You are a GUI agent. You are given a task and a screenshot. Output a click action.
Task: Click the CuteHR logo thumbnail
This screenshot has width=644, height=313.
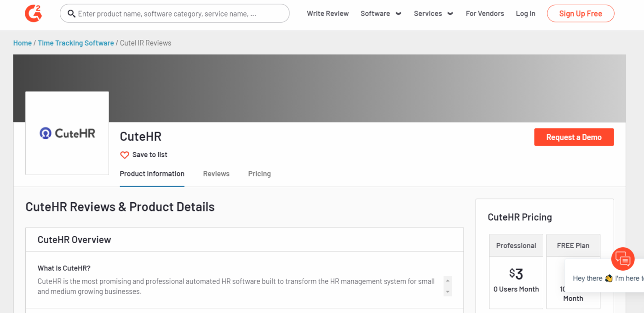[x=67, y=133]
